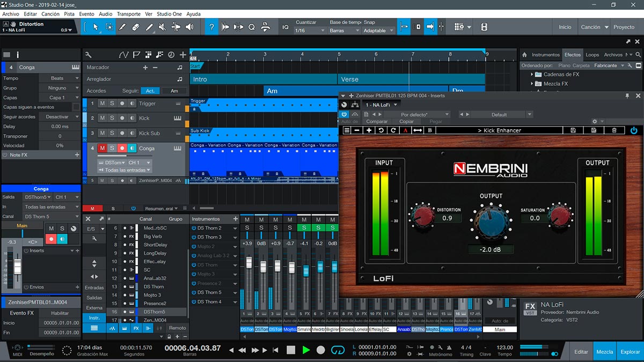Click the Q quantize icon in the toolbar
644x362 pixels.
252,26
